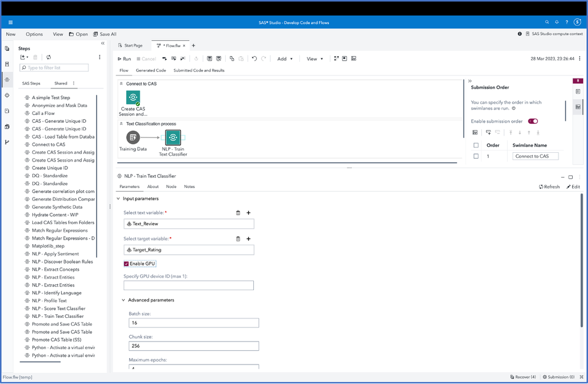The width and height of the screenshot is (588, 384).
Task: Select the Training Data table node
Action: point(133,137)
